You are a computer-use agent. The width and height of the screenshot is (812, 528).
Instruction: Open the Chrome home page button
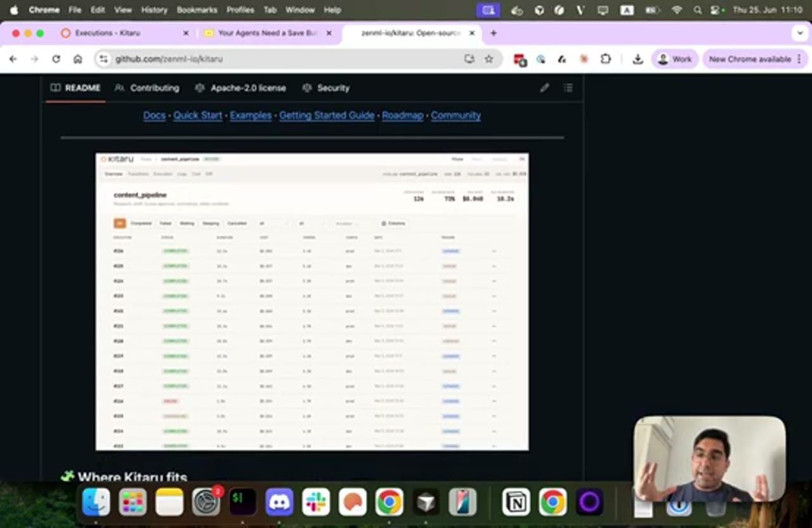tap(77, 59)
